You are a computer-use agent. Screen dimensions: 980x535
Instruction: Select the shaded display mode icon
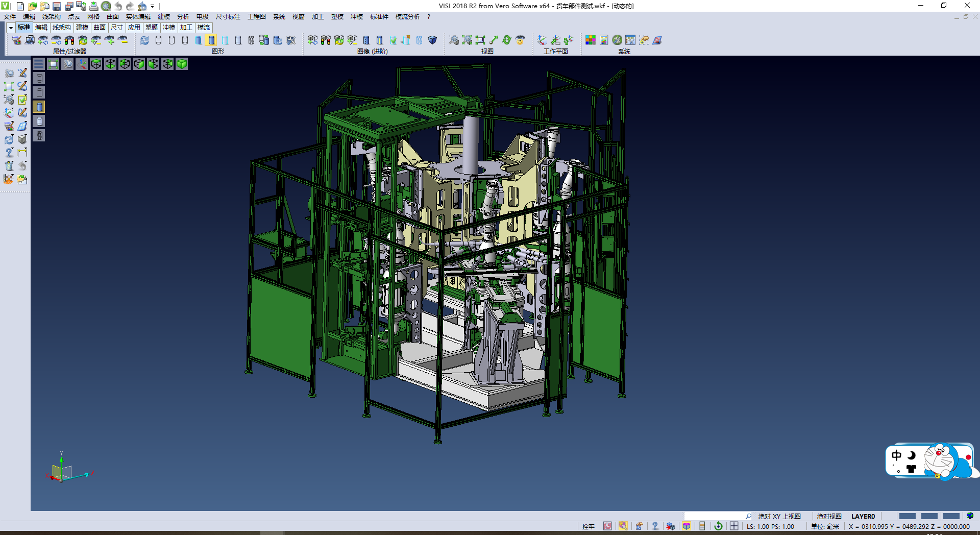pos(211,40)
